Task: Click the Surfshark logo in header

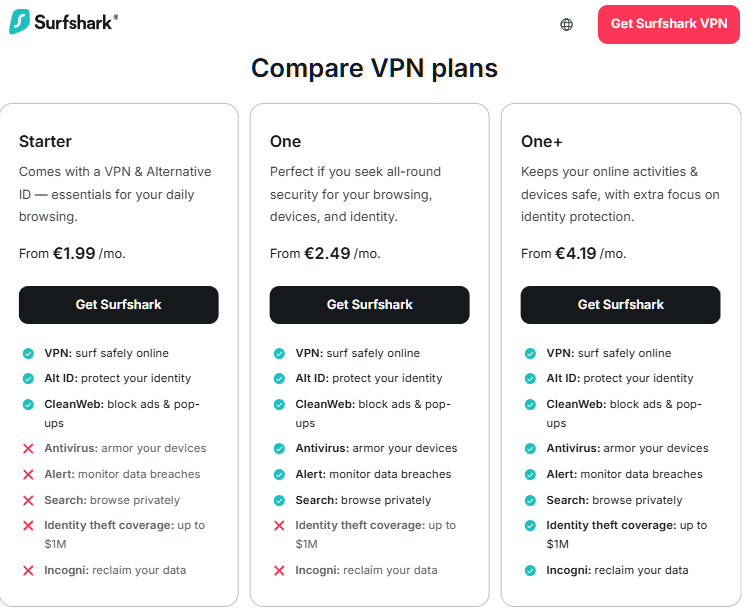Action: click(63, 23)
